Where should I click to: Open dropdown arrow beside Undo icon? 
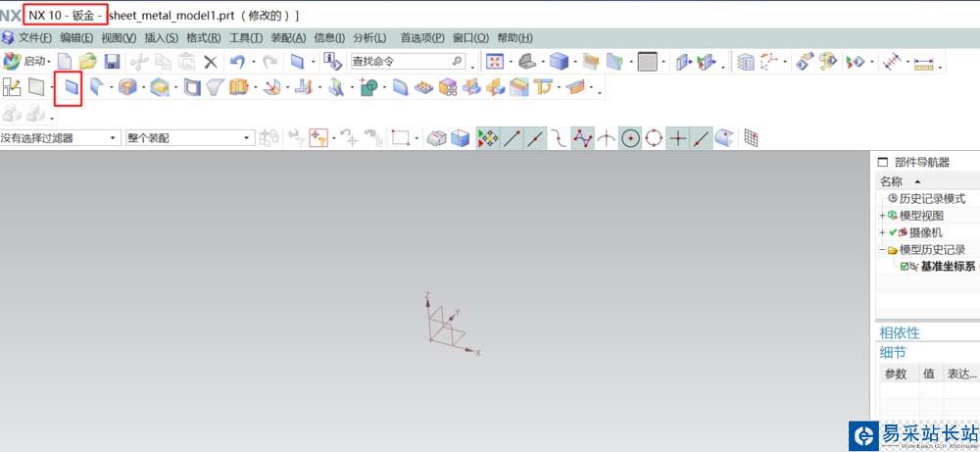click(253, 62)
